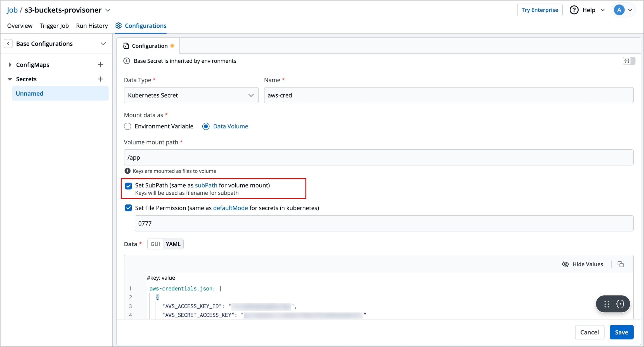The width and height of the screenshot is (644, 347).
Task: Click the braces icon in floating widget
Action: click(x=620, y=304)
